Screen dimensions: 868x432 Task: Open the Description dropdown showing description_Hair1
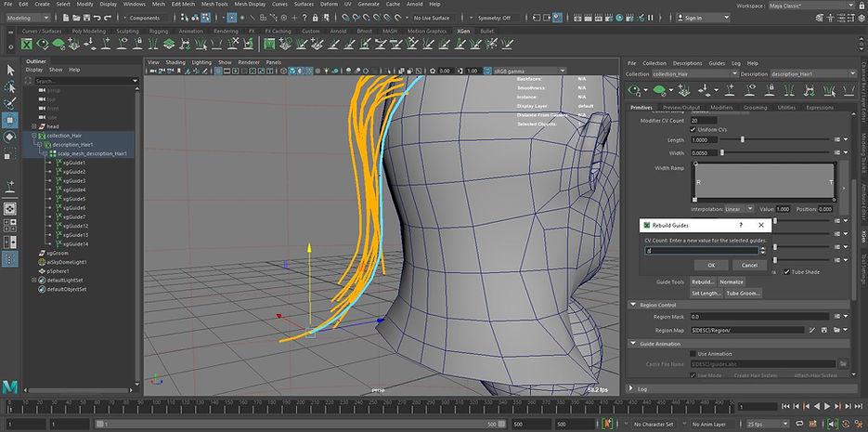click(813, 73)
